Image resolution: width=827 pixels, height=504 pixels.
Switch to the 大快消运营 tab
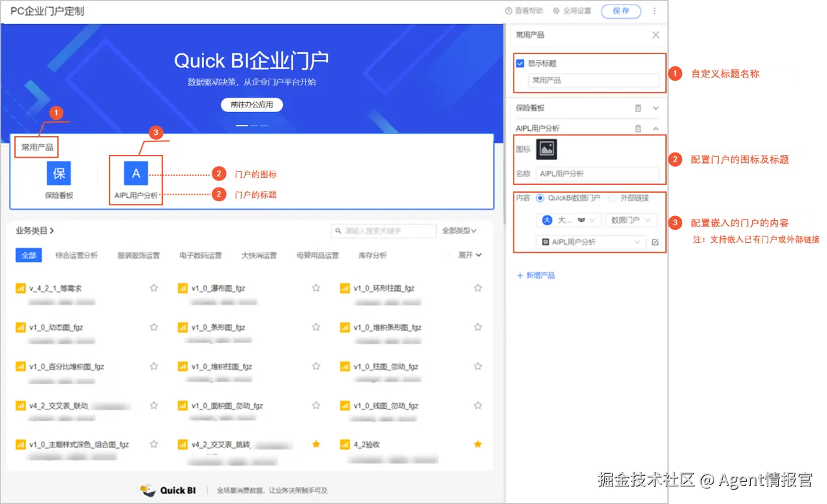click(259, 255)
